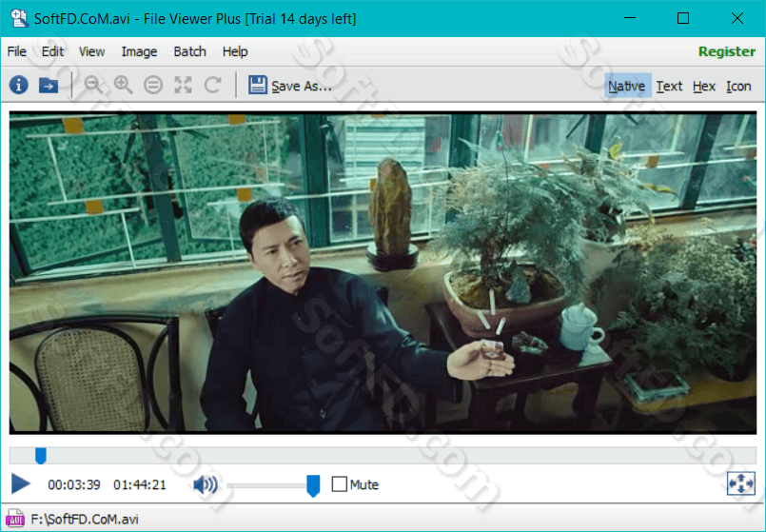
Task: Click the open file folder icon
Action: tap(49, 85)
